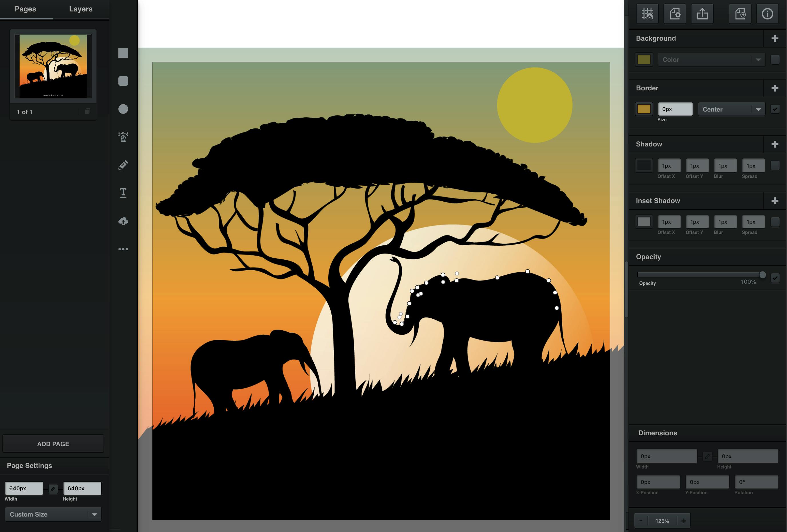Enable the Background color checkbox
Screen dimensions: 787x532
click(775, 59)
